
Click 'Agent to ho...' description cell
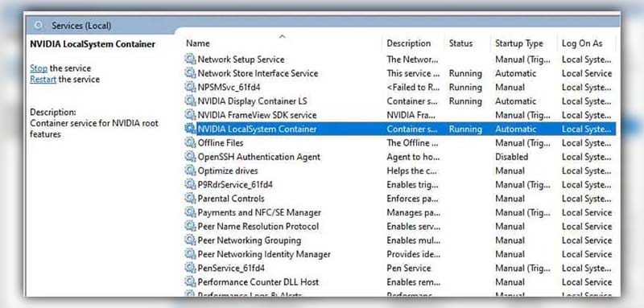[413, 157]
